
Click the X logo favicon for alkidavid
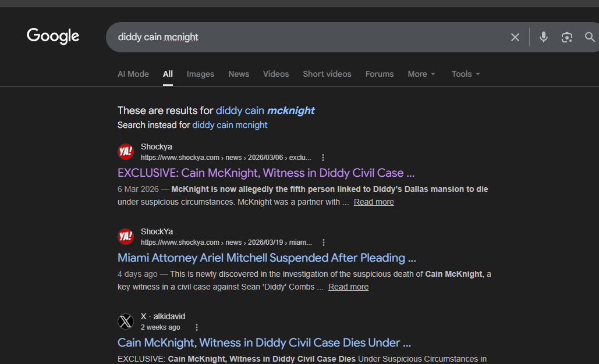pos(126,322)
